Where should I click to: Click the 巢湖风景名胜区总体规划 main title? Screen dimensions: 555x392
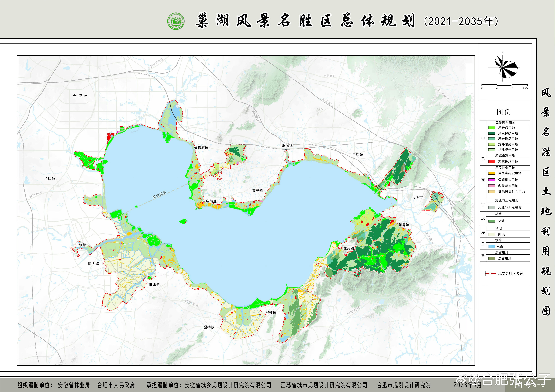[x=306, y=21]
